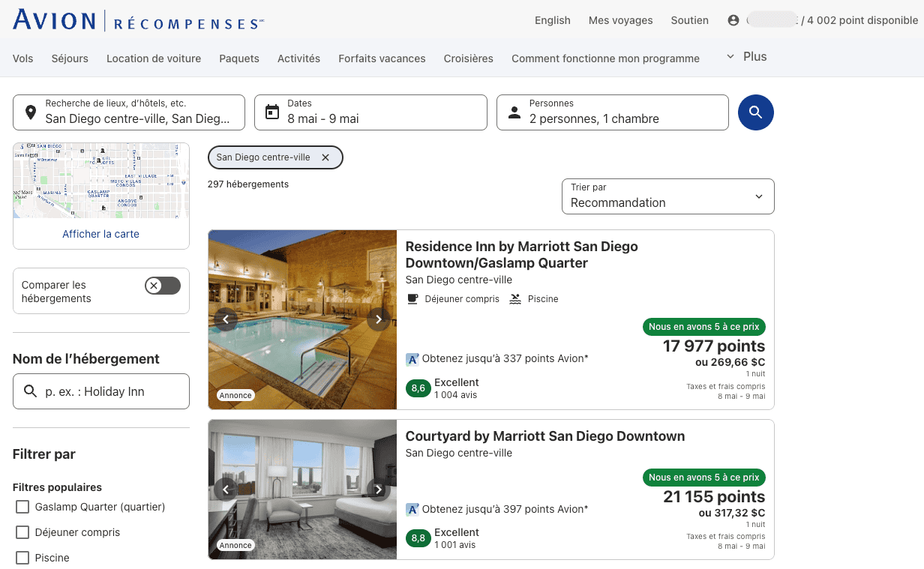This screenshot has width=924, height=569.
Task: Click the map thumbnail preview
Action: click(101, 181)
